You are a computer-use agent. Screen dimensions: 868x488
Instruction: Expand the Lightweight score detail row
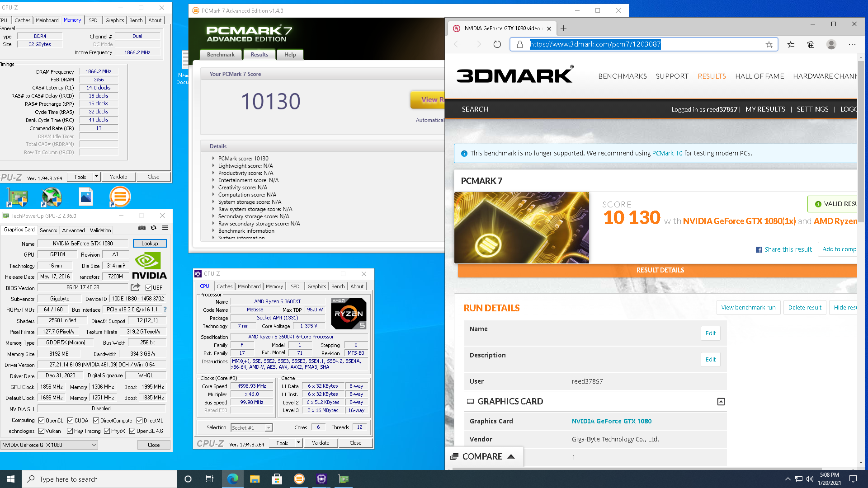[213, 166]
